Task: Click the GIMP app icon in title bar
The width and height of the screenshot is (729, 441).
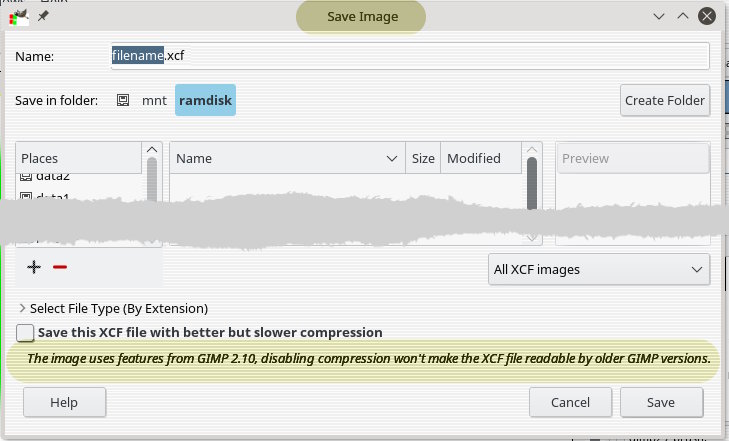Action: coord(18,17)
